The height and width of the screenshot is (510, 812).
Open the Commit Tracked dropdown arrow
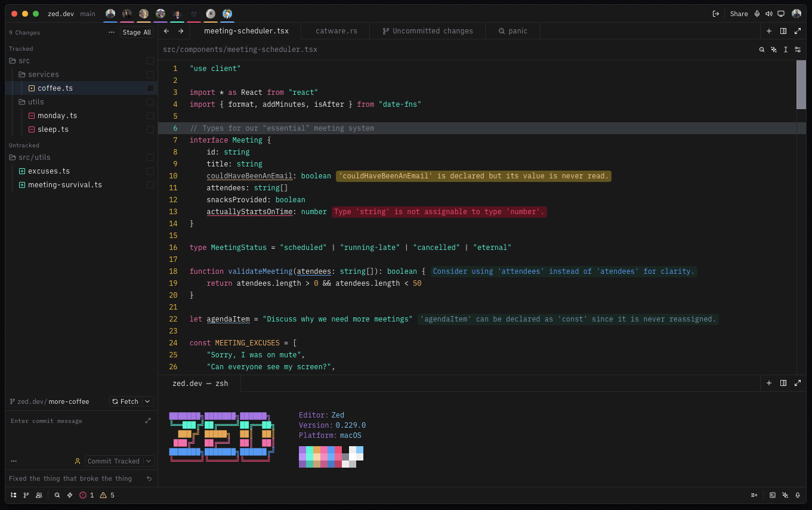[x=149, y=461]
